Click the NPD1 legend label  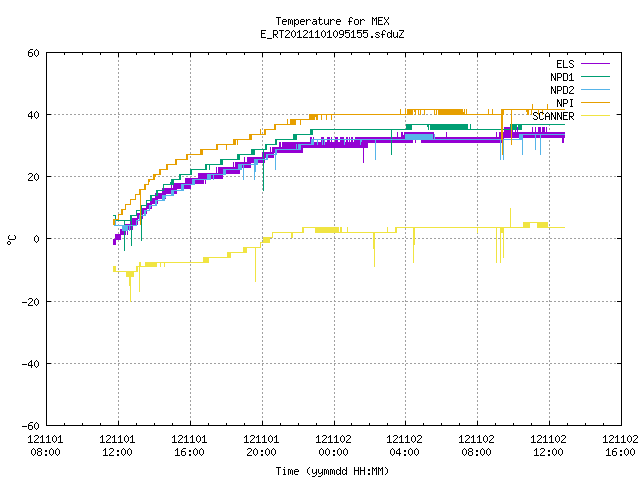562,77
